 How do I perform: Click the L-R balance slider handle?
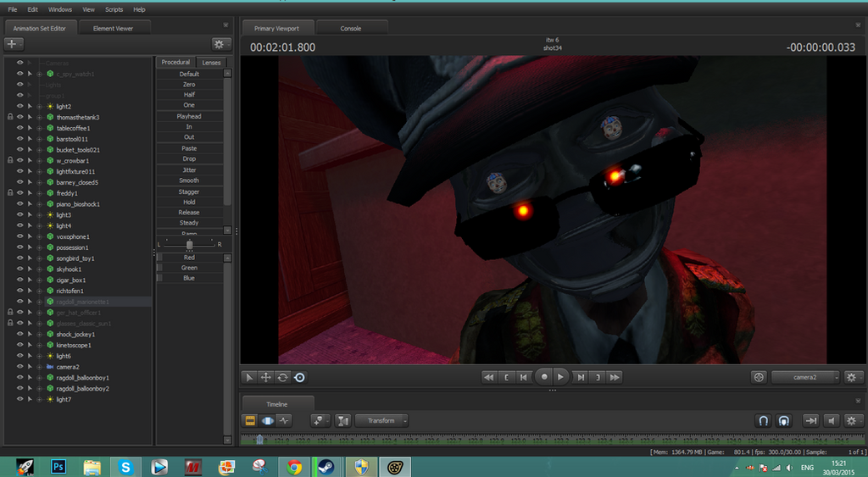click(189, 245)
